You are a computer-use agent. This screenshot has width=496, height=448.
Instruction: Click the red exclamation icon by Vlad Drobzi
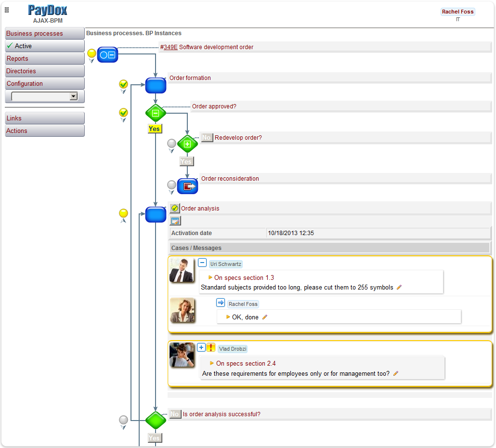coord(210,347)
